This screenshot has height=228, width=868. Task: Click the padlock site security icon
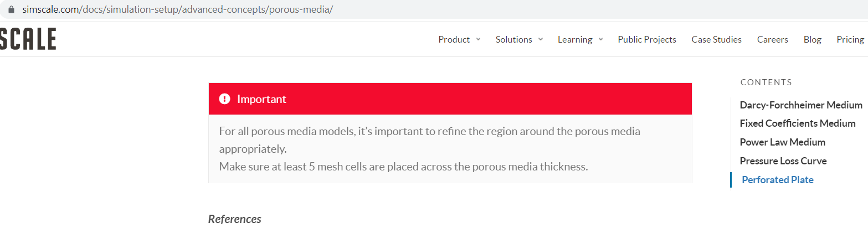11,10
